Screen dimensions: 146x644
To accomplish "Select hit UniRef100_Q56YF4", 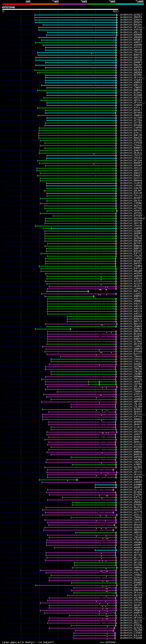I will point(131,17).
